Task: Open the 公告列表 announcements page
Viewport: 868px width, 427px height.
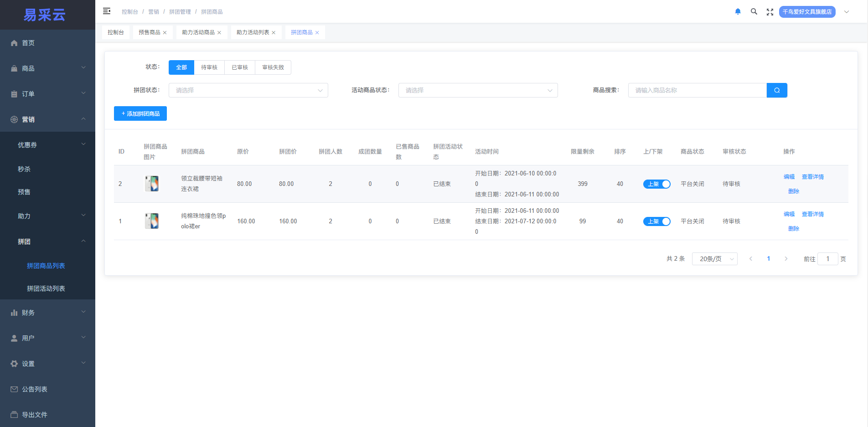Action: click(x=34, y=389)
